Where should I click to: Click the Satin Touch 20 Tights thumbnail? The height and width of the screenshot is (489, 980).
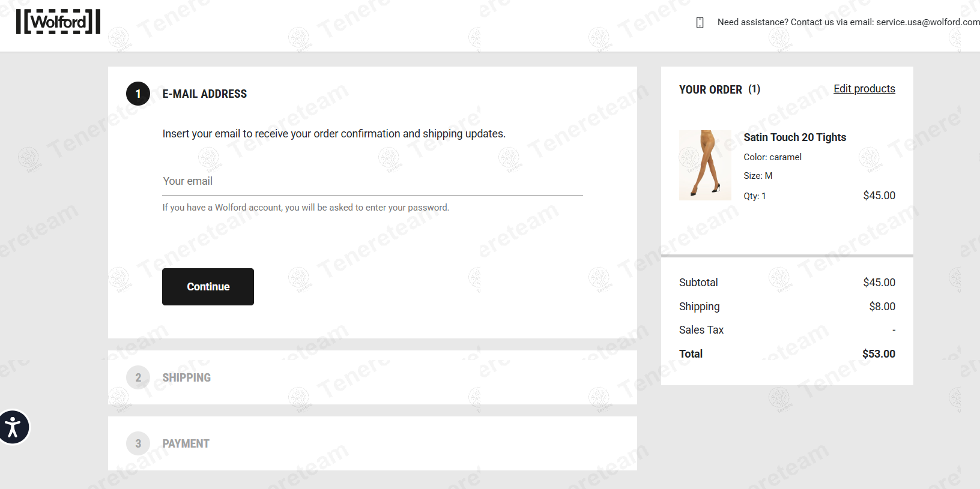pos(705,165)
